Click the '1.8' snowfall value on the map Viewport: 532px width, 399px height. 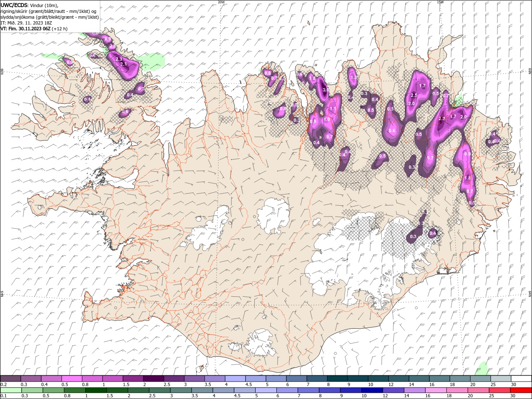(x=468, y=178)
